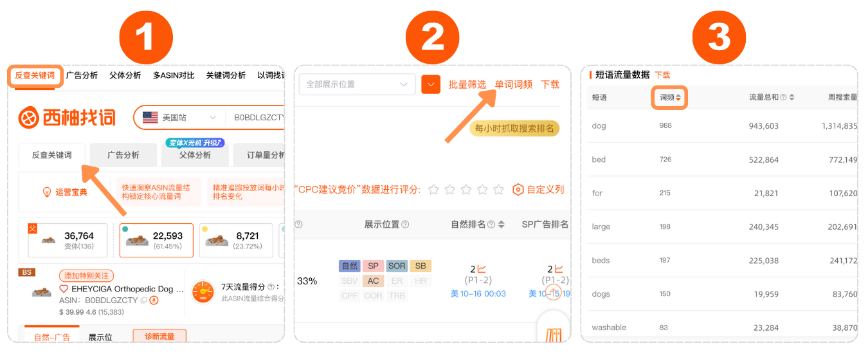Click the heart icon beside EHEYCIGA product title
This screenshot has width=868, height=359.
coord(64,289)
